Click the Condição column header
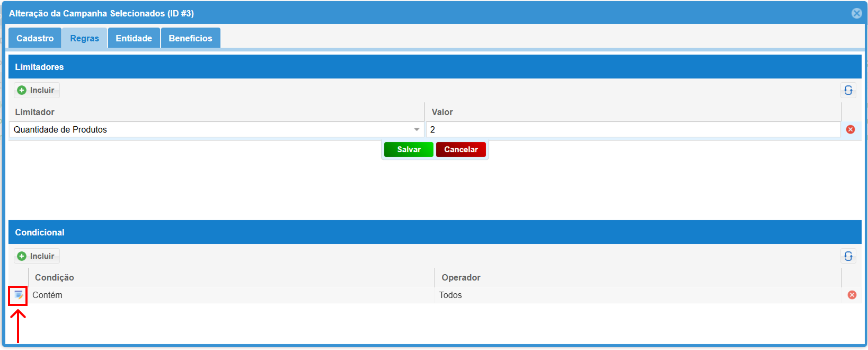Viewport: 868px width, 350px height. click(x=55, y=277)
